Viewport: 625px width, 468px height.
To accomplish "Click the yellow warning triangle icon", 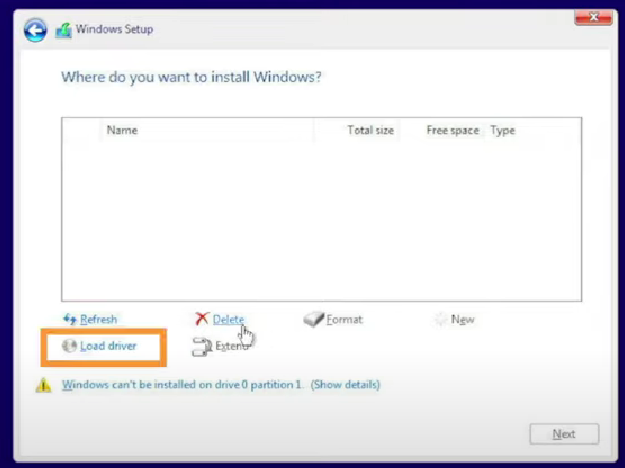I will [43, 385].
